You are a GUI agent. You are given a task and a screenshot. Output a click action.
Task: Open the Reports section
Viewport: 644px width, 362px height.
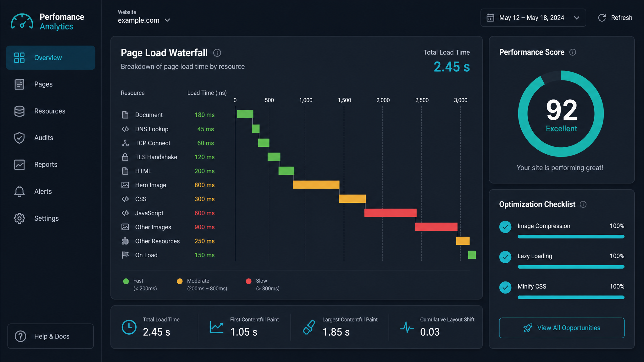coord(51,165)
